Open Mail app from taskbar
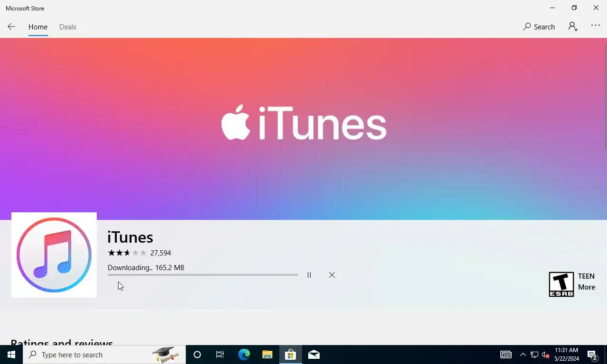Screen dimensions: 607x364 coord(313,355)
